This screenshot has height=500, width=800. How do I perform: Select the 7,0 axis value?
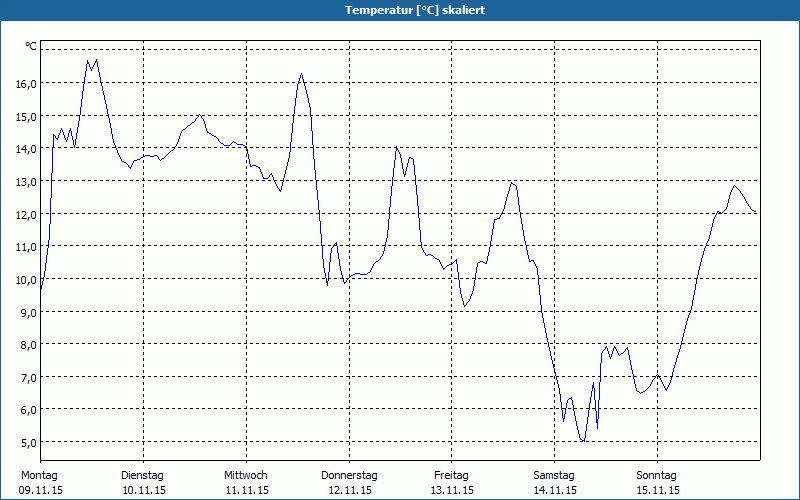[28, 378]
